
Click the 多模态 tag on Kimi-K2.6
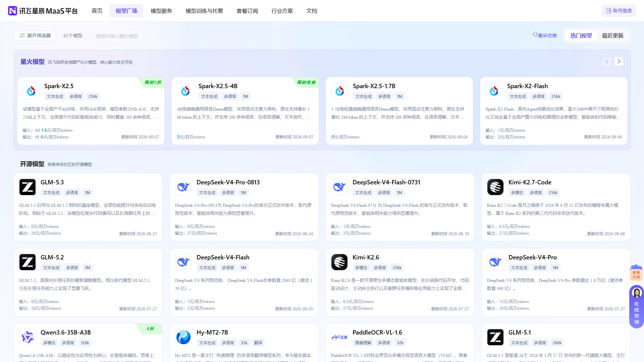(x=361, y=267)
